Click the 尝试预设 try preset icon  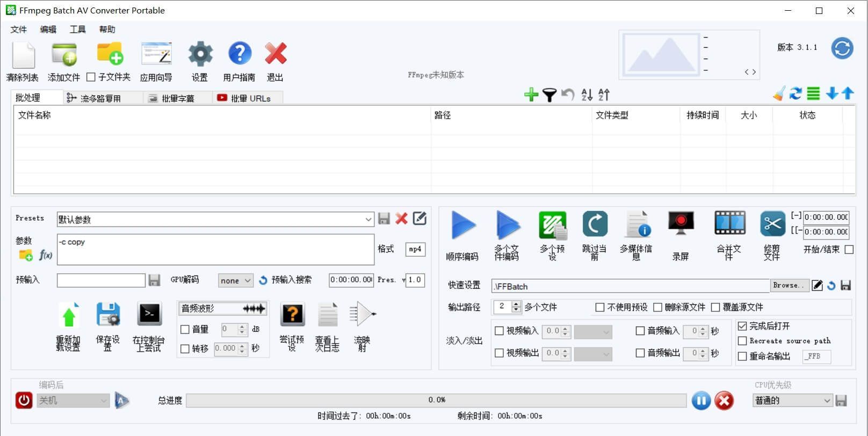[293, 314]
